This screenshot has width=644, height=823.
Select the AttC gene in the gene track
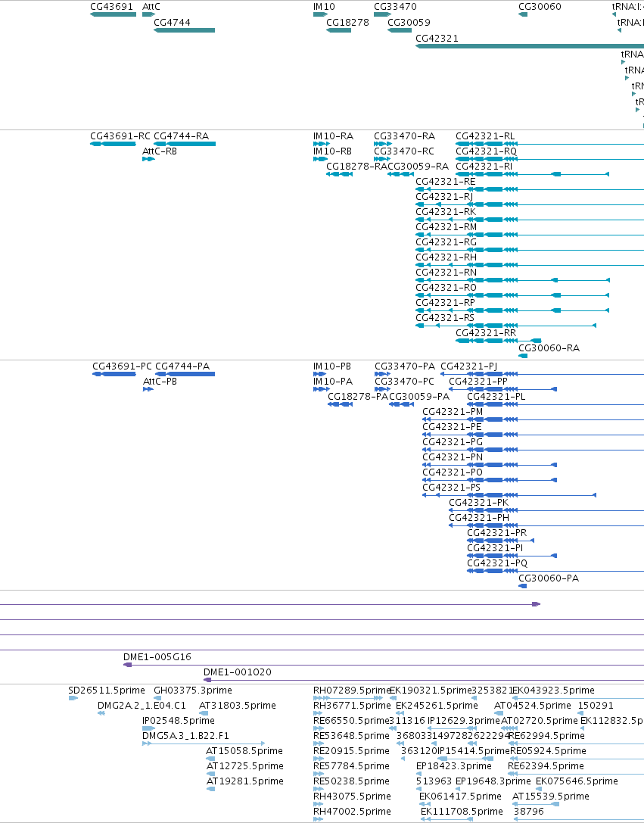(149, 14)
